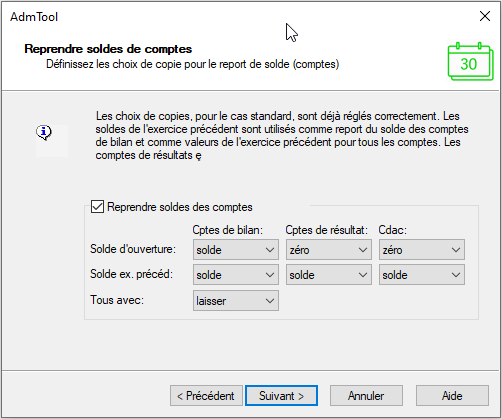Image resolution: width=502 pixels, height=419 pixels.
Task: Expand Solde ex. précéd Cdac dropdown
Action: 422,275
